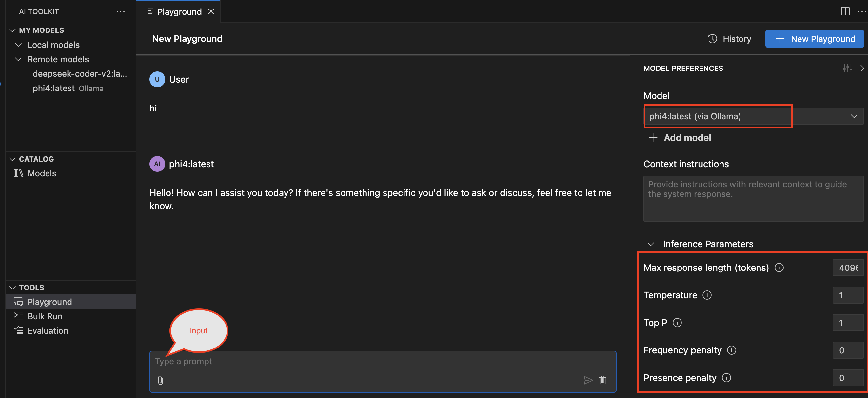Click the info icon beside Top P

coord(677,323)
